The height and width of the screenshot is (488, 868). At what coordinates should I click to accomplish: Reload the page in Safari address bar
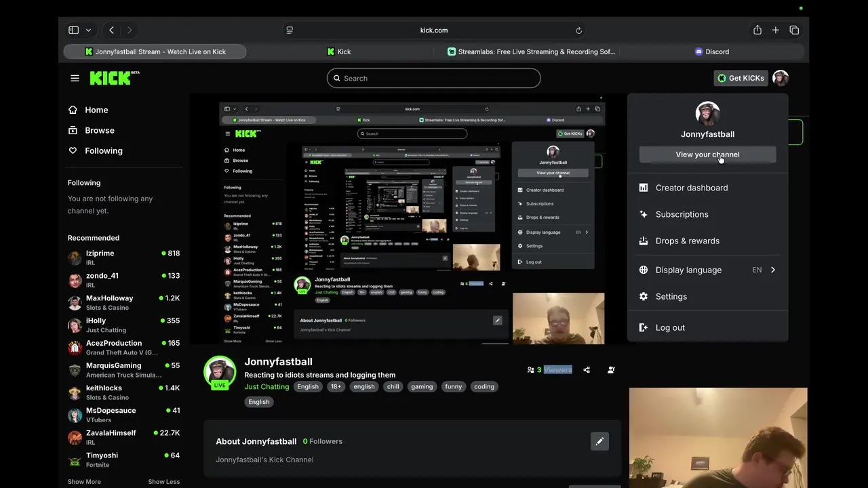(x=578, y=30)
